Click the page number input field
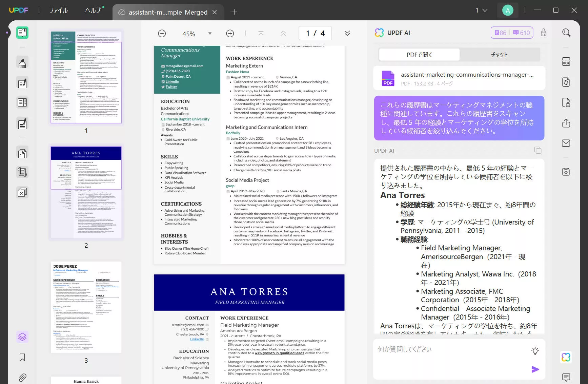 pyautogui.click(x=315, y=33)
